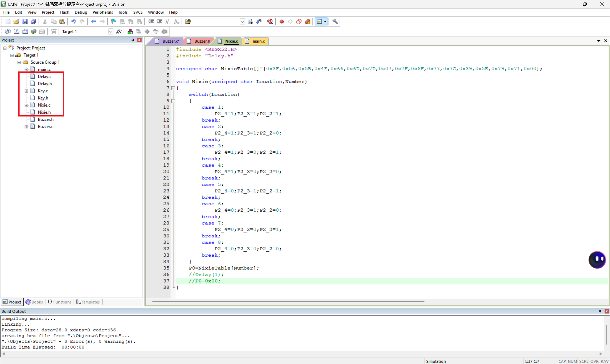Collapse Source Group 1 folder
The image size is (610, 364).
click(x=19, y=62)
